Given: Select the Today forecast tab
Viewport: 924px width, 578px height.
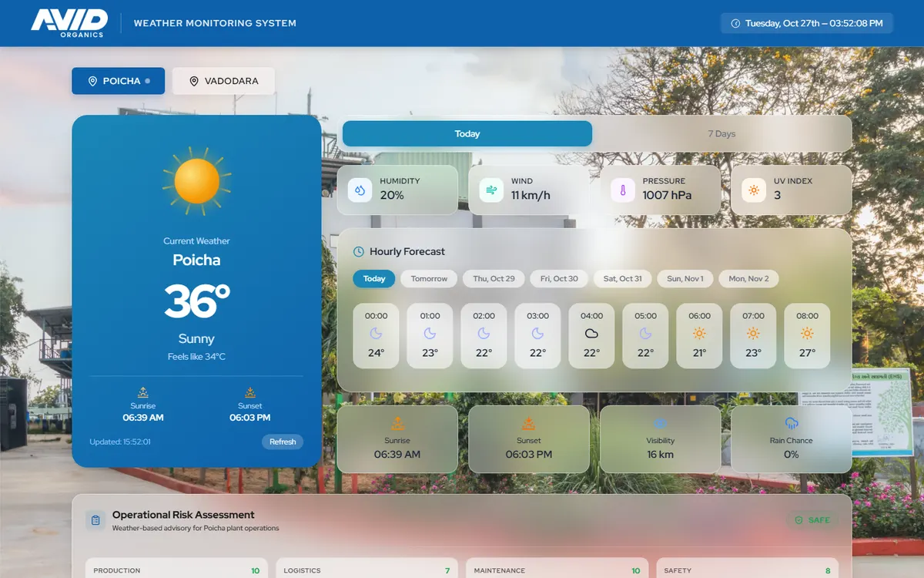Looking at the screenshot, I should (x=467, y=133).
